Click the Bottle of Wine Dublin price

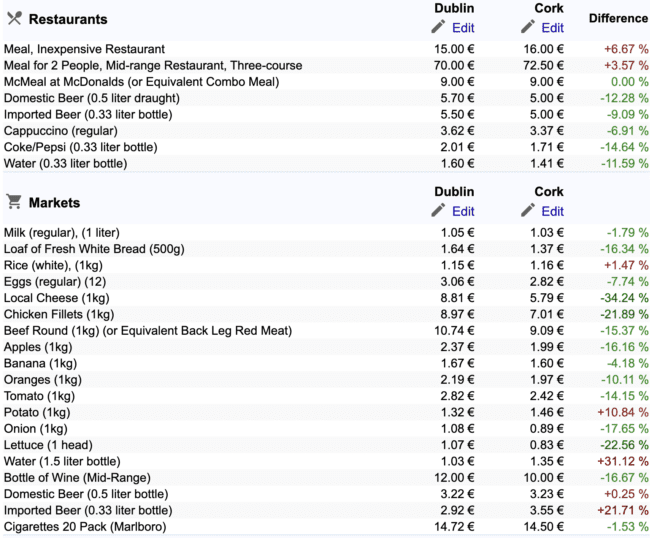click(454, 478)
